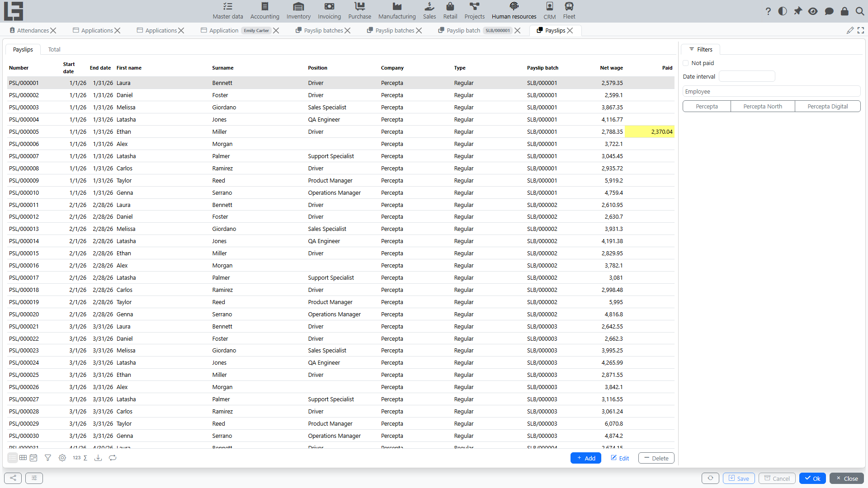
Task: Sort by Surname column header
Action: tap(223, 68)
